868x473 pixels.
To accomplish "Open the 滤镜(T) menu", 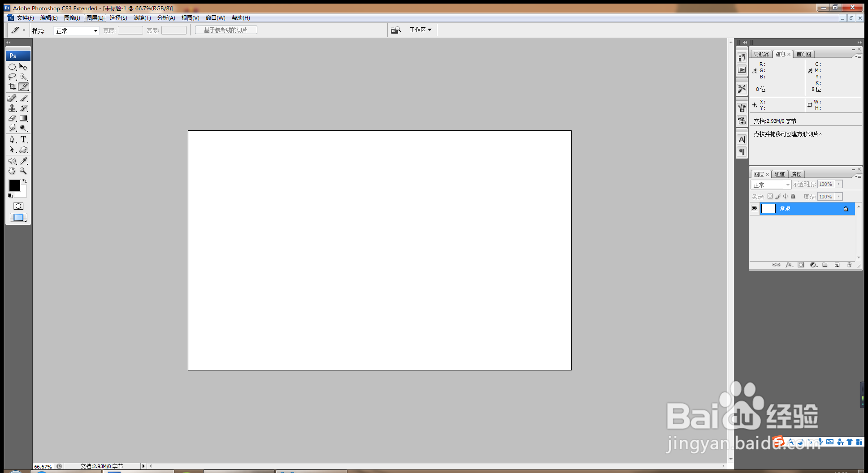I will [x=142, y=18].
